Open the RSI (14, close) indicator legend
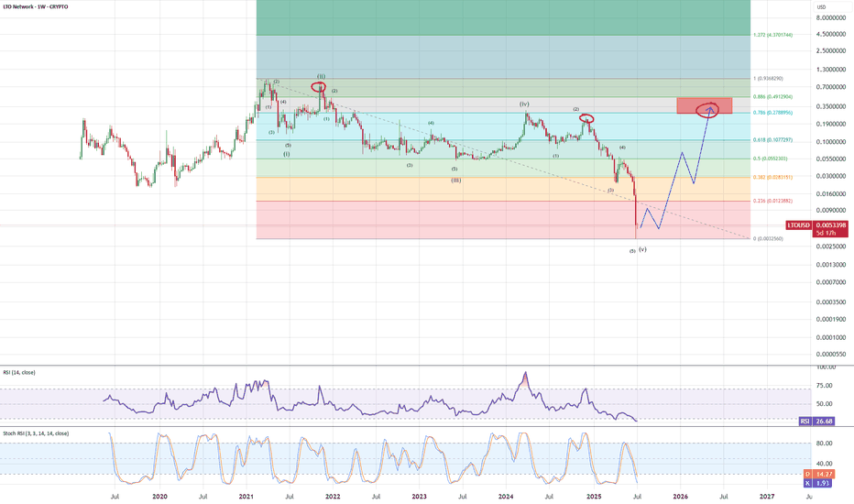The height and width of the screenshot is (504, 854). 19,373
